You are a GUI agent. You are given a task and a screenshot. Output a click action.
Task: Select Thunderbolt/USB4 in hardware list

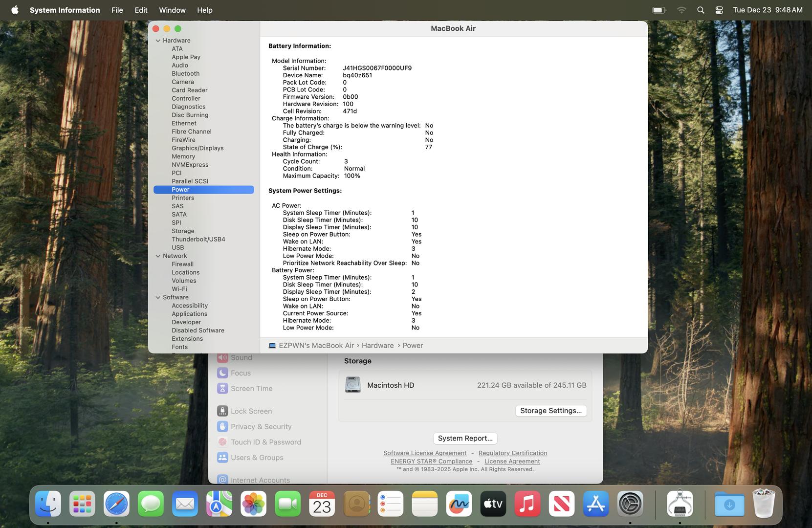click(198, 240)
